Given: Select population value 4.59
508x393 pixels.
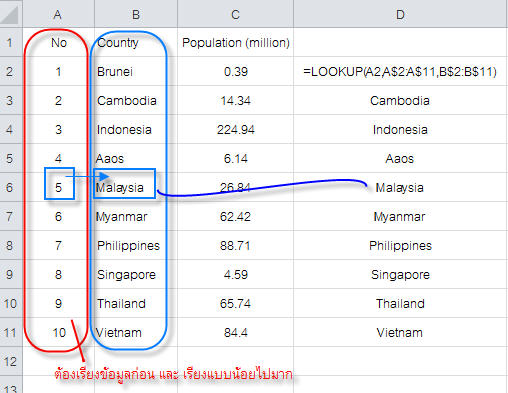Looking at the screenshot, I should click(x=235, y=274).
